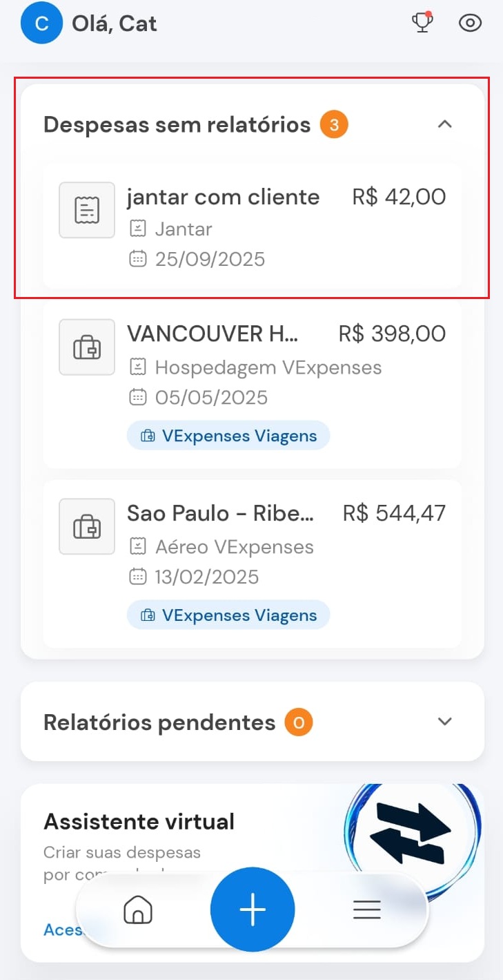
Task: Click the orange badge showing 3
Action: tap(334, 125)
